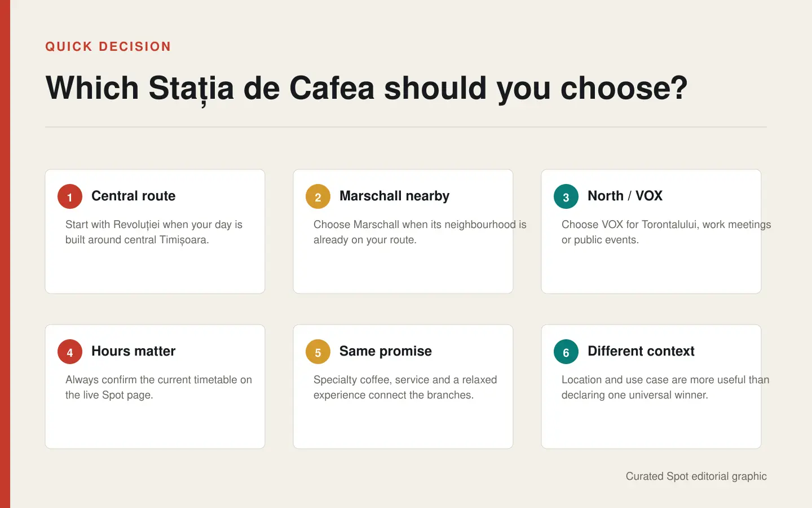Click the description mentioning Torontalului work meetings

pyautogui.click(x=666, y=232)
